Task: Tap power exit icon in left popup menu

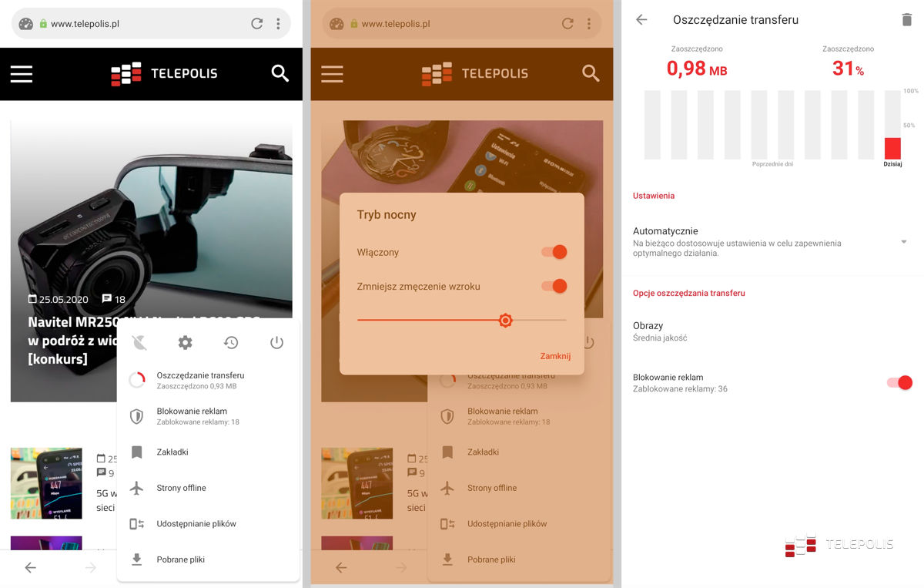Action: point(276,343)
